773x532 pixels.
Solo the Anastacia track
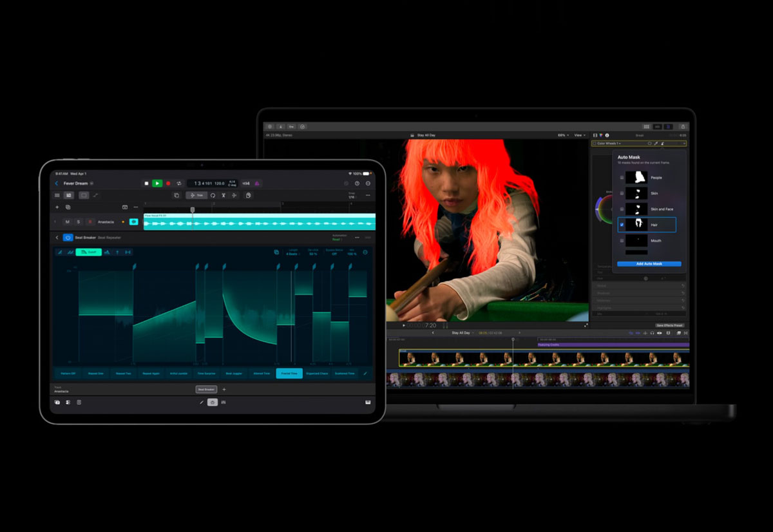click(x=79, y=222)
